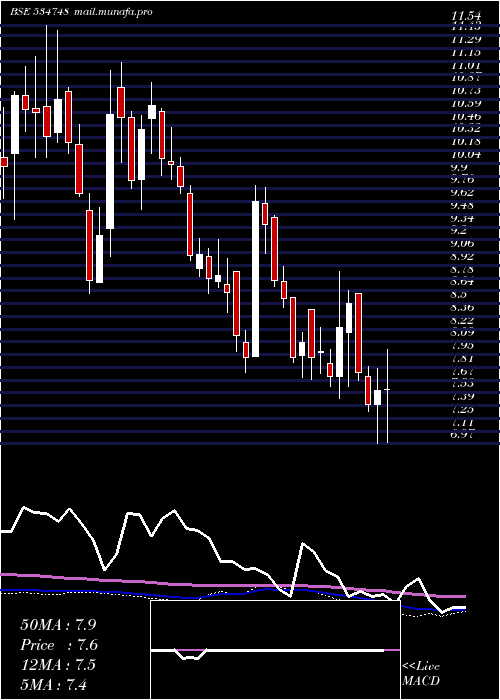The width and height of the screenshot is (500, 700).
Task: Click the "BSE 534748" ticker label
Action: (x=40, y=12)
